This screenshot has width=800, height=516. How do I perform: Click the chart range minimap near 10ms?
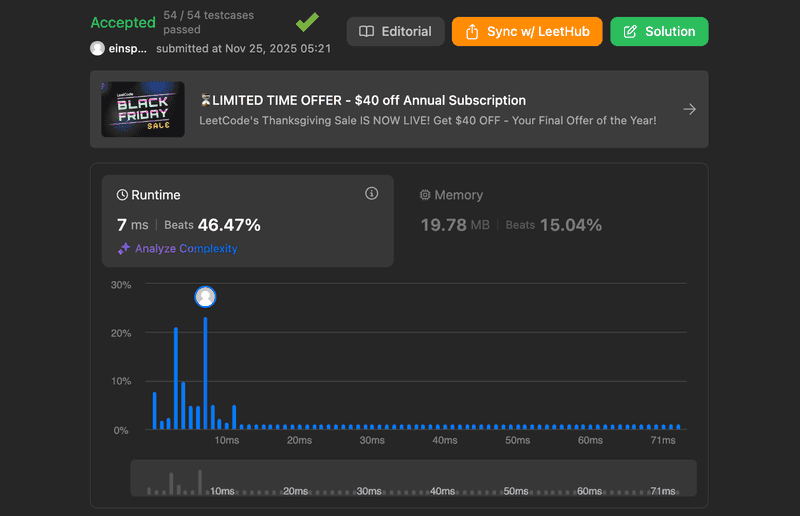pyautogui.click(x=222, y=480)
